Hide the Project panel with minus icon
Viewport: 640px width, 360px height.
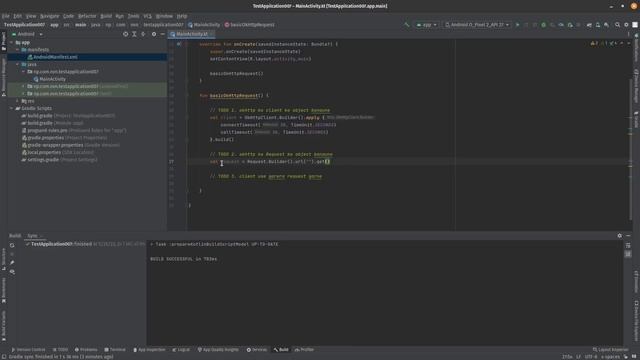tap(162, 34)
